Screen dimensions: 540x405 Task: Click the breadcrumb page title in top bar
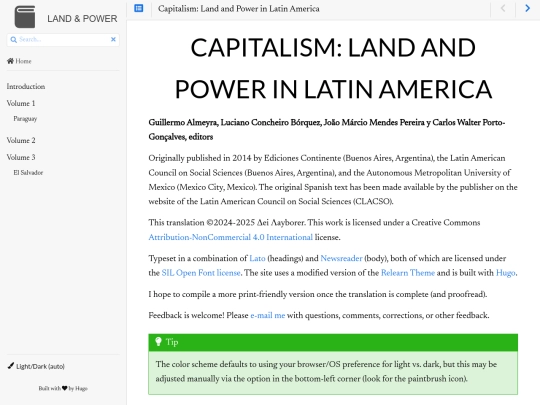pos(239,9)
